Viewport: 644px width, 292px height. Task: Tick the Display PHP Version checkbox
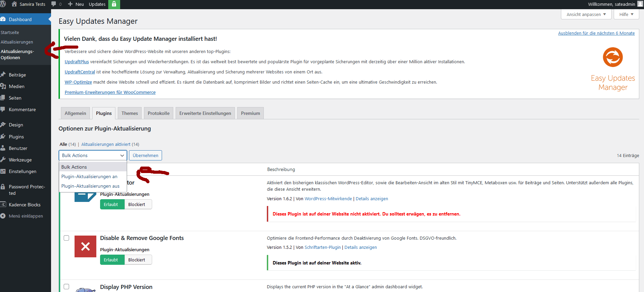coord(66,287)
